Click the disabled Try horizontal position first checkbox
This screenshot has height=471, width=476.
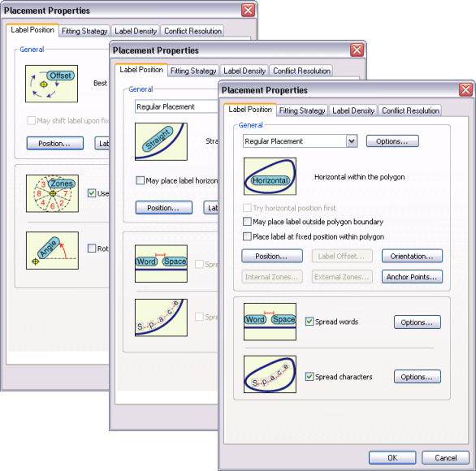pyautogui.click(x=247, y=208)
